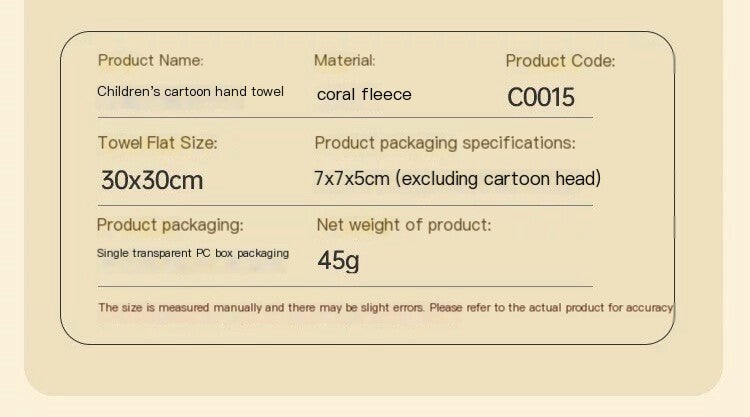Image resolution: width=750 pixels, height=417 pixels.
Task: Click the "Towel Flat Size:" label
Action: (x=157, y=143)
